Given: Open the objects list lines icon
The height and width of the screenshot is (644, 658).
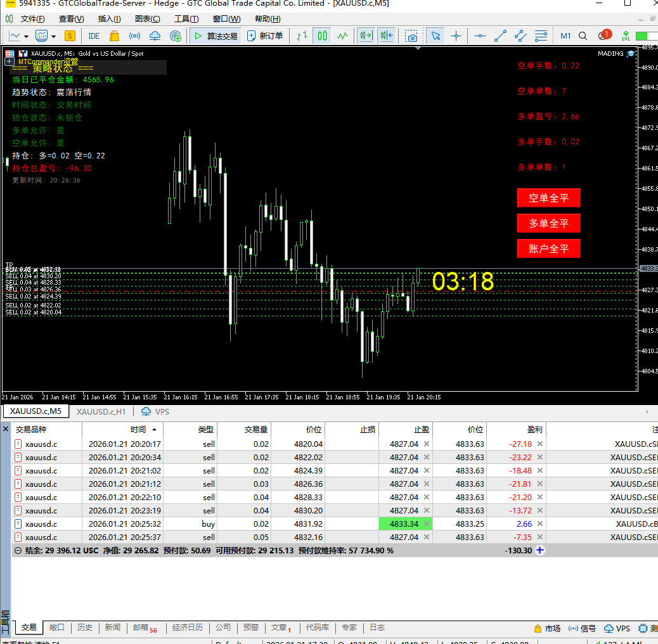Looking at the screenshot, I should tap(541, 36).
